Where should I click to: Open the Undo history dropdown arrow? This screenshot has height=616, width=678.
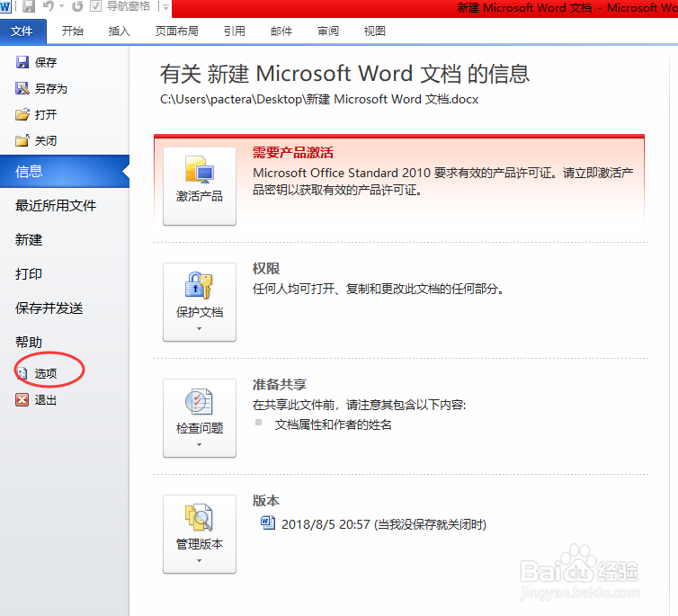[x=61, y=6]
